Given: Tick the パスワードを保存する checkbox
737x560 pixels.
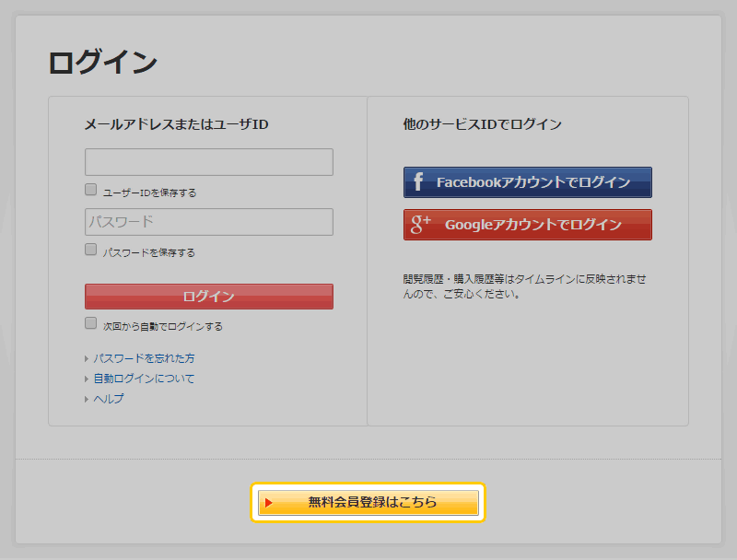Looking at the screenshot, I should (x=90, y=249).
